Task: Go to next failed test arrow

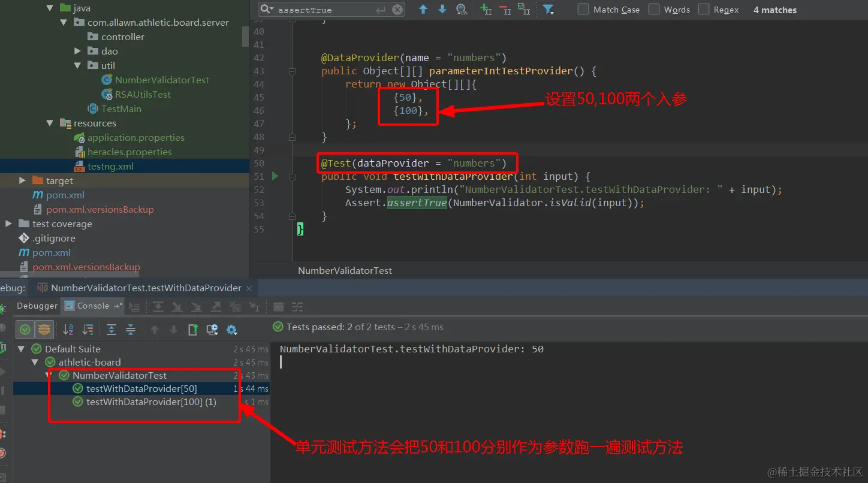Action: point(174,330)
